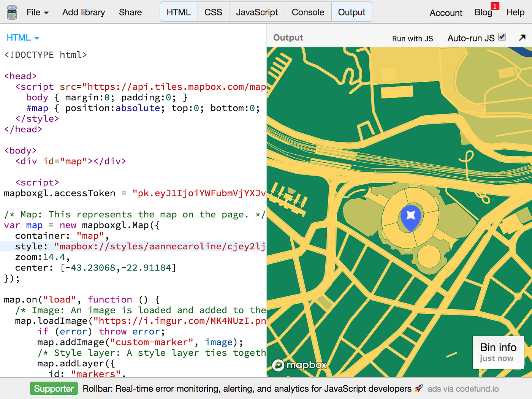This screenshot has height=399, width=532.
Task: Open the Account page
Action: point(445,13)
